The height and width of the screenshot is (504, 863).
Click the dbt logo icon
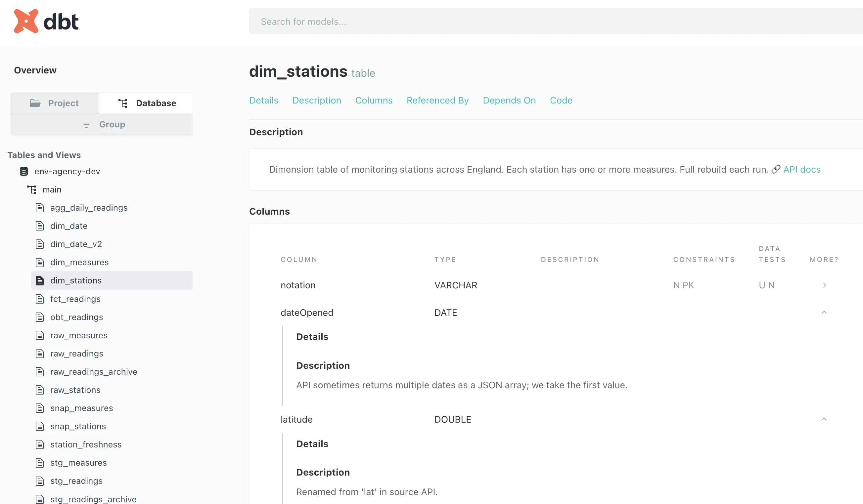26,21
